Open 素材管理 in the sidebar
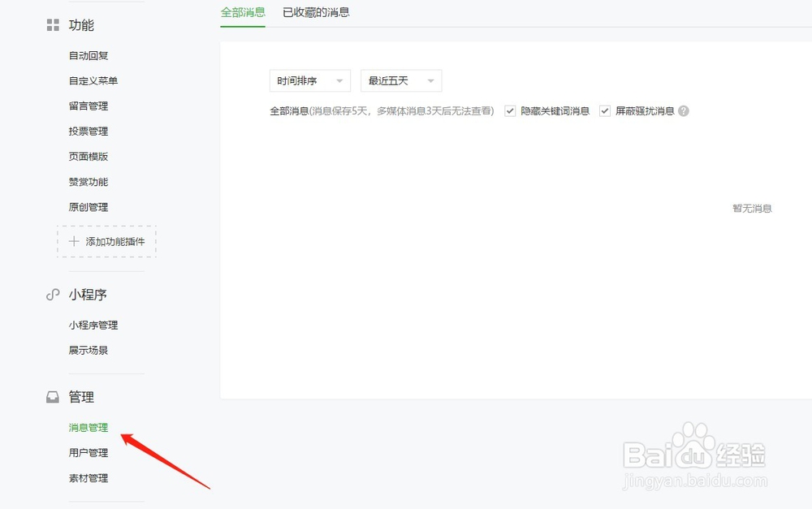Screen dimensions: 812x509 pos(89,478)
